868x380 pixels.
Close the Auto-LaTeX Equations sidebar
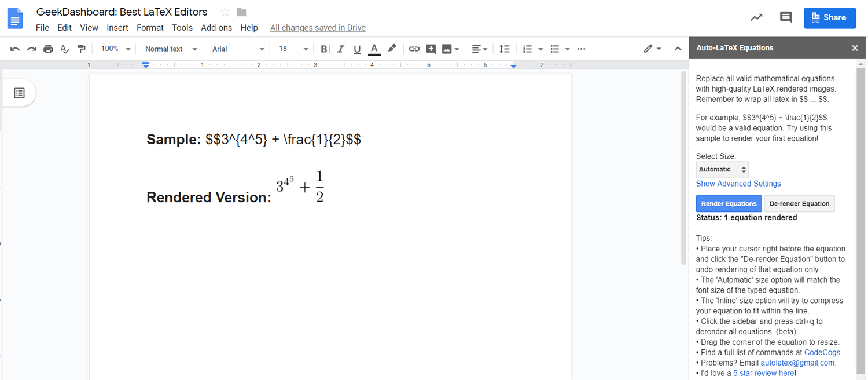pyautogui.click(x=855, y=48)
